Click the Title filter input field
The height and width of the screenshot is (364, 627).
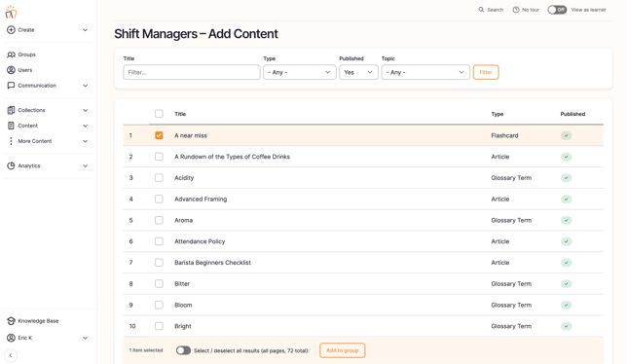192,72
